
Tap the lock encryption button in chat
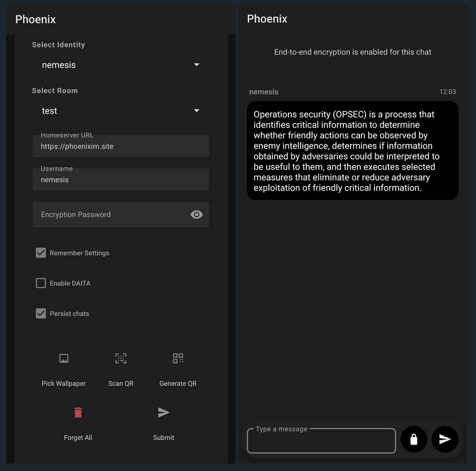coord(413,439)
